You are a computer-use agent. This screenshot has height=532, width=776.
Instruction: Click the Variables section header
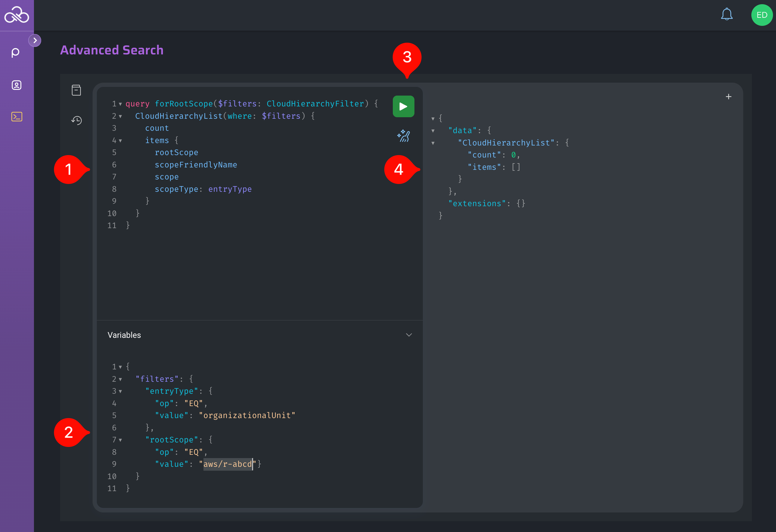click(124, 335)
